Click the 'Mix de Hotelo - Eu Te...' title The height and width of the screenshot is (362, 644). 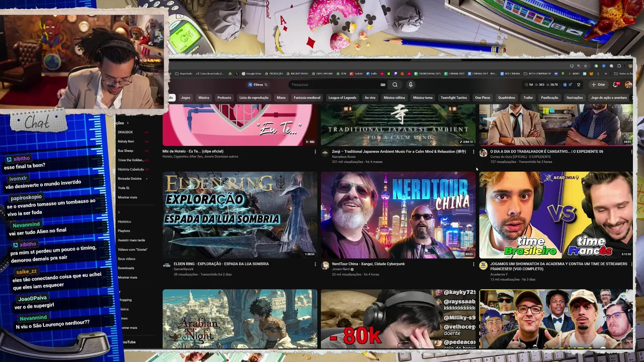tap(193, 151)
